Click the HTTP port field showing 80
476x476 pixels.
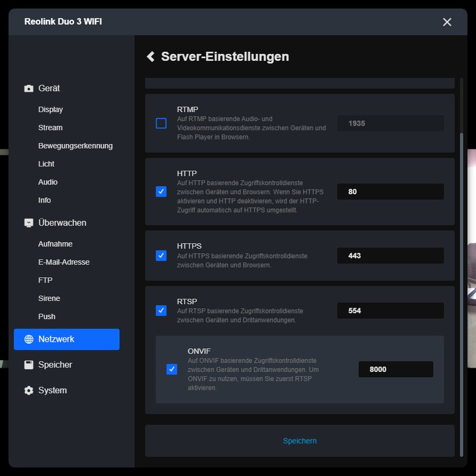(x=390, y=191)
